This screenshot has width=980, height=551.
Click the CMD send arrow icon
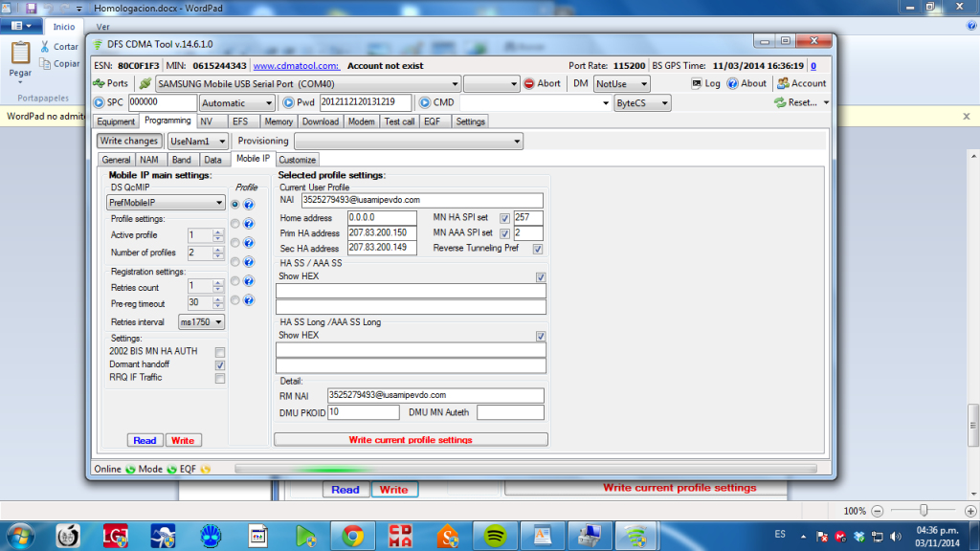coord(424,102)
